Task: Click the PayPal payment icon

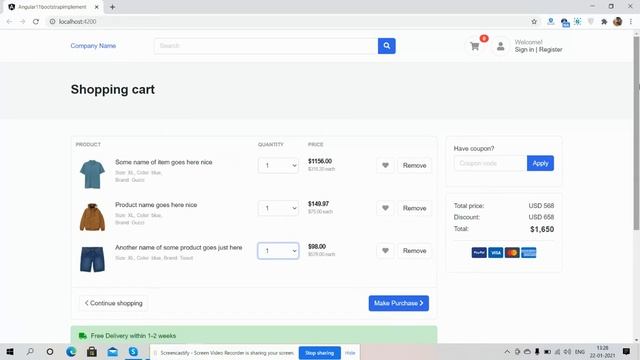Action: pos(479,253)
